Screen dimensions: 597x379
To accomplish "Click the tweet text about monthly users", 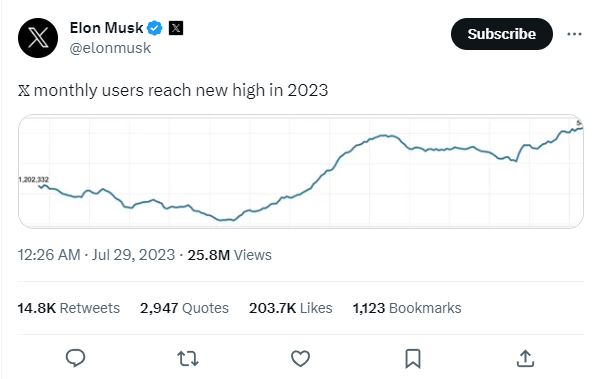I will [173, 91].
